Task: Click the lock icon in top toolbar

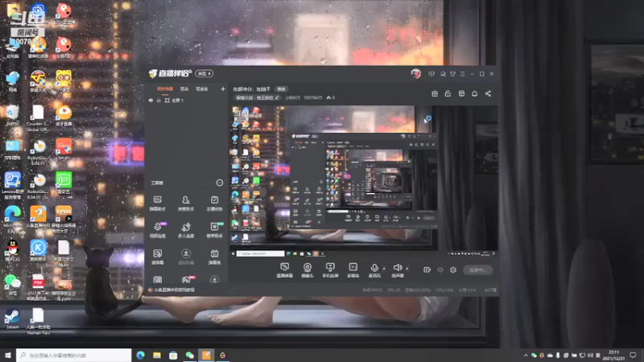Action: [x=448, y=93]
